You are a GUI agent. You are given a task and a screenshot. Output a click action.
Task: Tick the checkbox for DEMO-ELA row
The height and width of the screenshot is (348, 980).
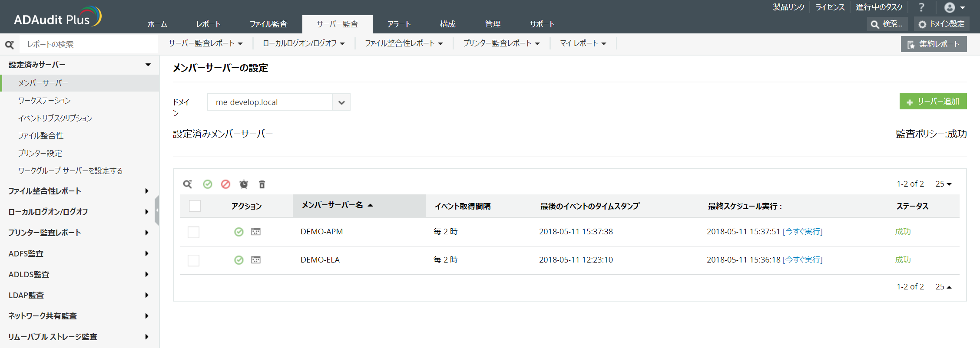pos(193,260)
